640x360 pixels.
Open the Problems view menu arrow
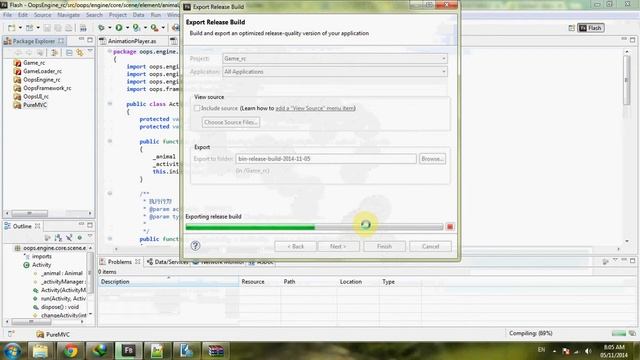[x=615, y=260]
